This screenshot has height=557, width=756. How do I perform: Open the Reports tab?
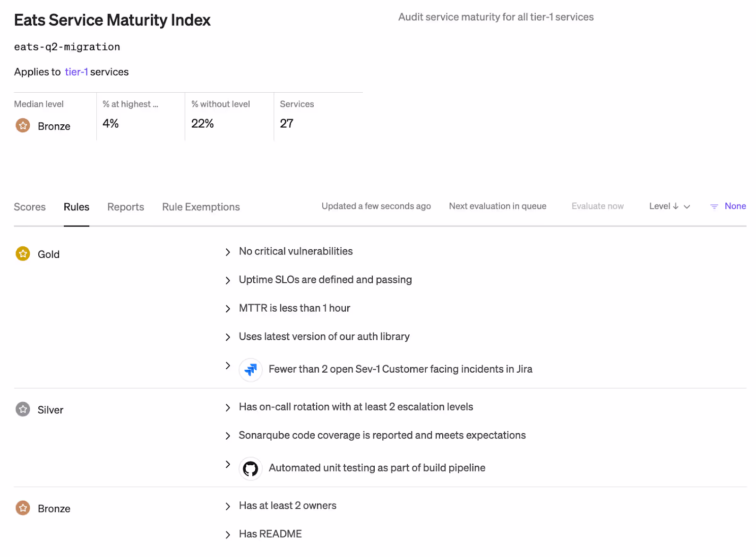click(125, 207)
